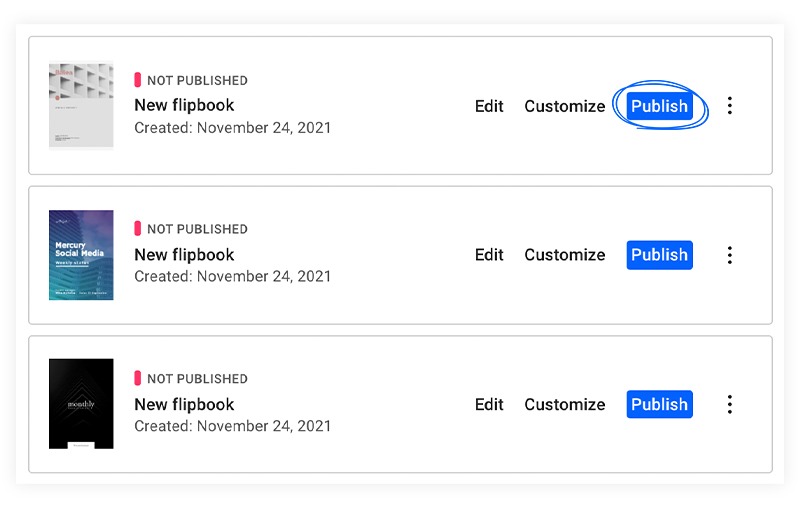Click the red Not Published status of the first flipbook
The width and height of the screenshot is (800, 508).
pos(191,80)
